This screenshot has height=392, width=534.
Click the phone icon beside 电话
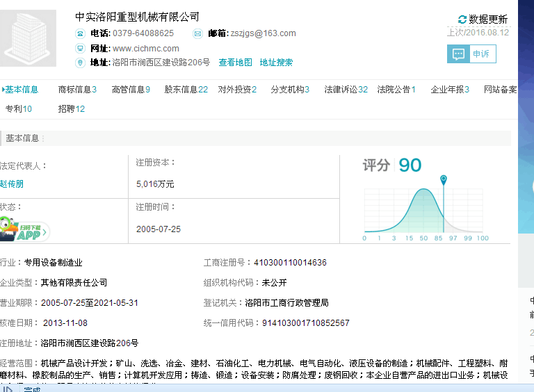pyautogui.click(x=80, y=33)
